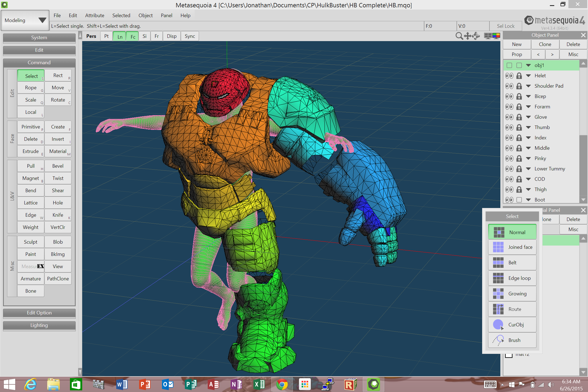Toggle visibility of Shoulder Pad object
588x392 pixels.
tap(509, 86)
